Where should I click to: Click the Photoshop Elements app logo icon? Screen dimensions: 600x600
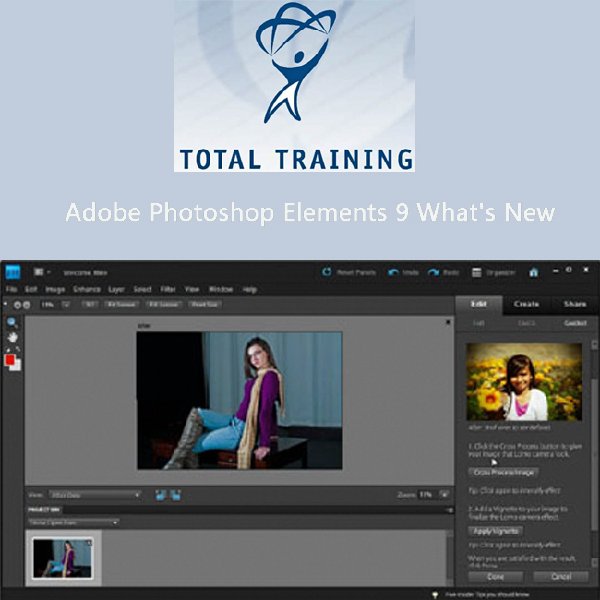[13, 272]
